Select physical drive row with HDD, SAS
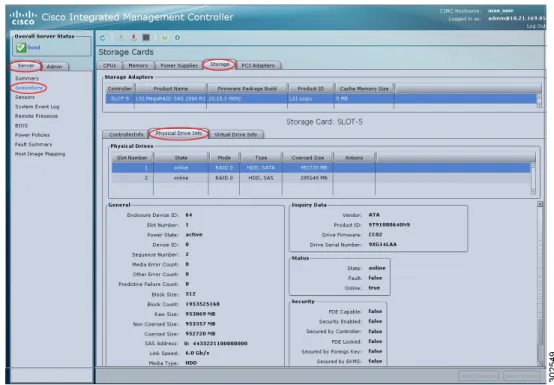554x385 pixels. click(x=321, y=178)
